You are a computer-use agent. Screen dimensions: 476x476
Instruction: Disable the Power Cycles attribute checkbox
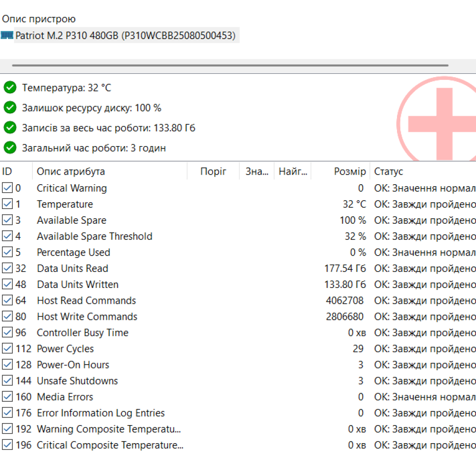7,349
